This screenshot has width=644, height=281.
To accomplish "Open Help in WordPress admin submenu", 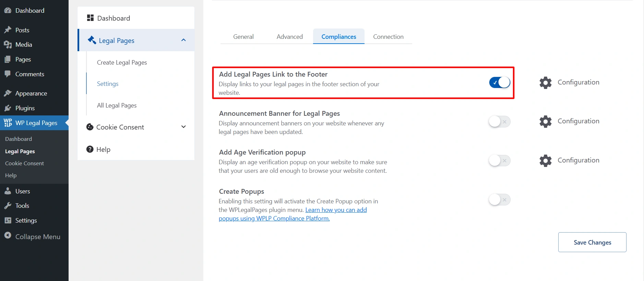I will (x=11, y=175).
